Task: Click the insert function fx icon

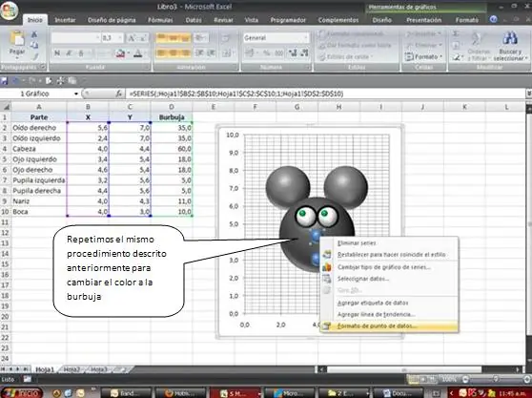Action: (x=119, y=94)
